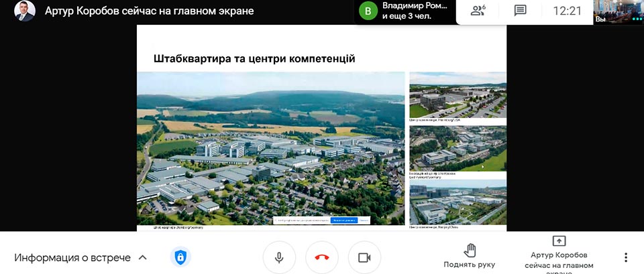Click Артур Коробов presenter avatar

[x=25, y=11]
